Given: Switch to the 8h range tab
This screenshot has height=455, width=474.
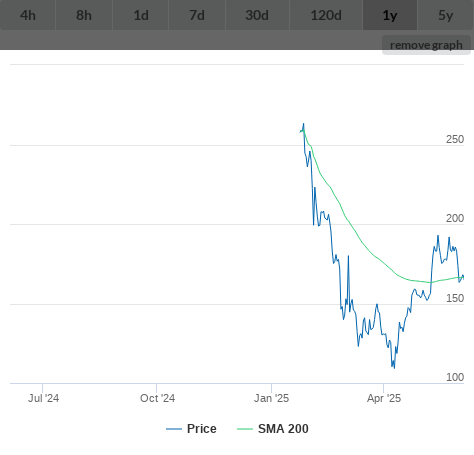Looking at the screenshot, I should click(84, 15).
